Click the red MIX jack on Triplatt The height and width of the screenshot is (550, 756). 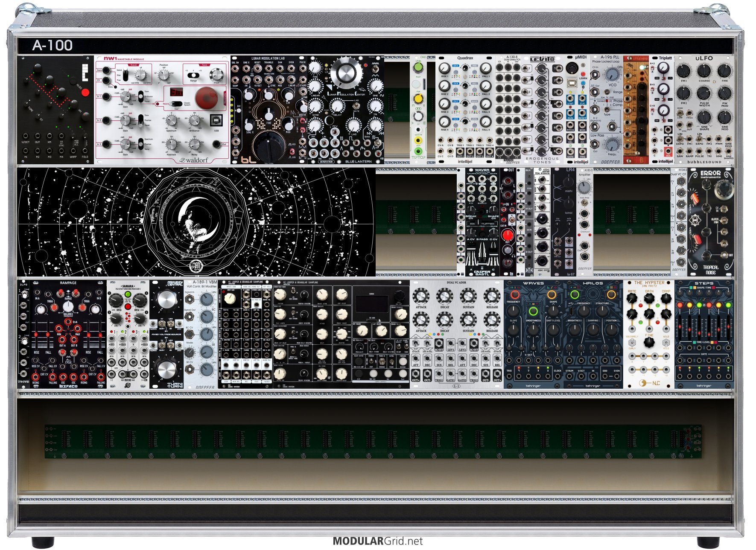point(668,151)
